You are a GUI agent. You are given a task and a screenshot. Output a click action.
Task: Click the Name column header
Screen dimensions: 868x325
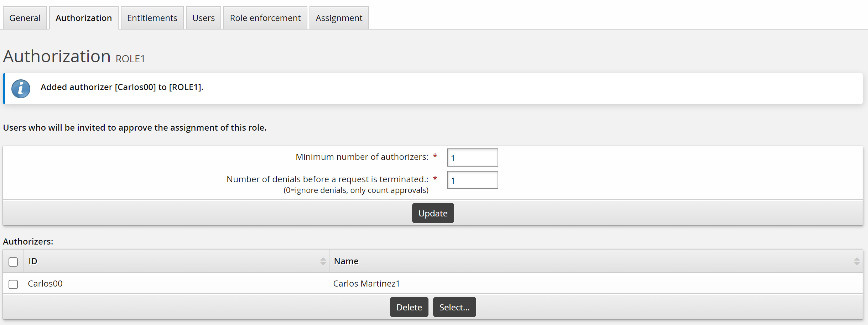[346, 261]
